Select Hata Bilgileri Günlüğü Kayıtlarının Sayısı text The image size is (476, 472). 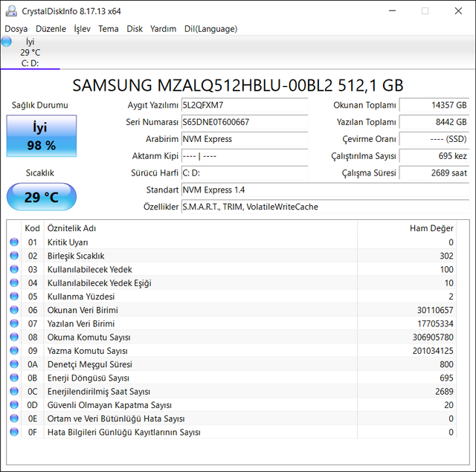[124, 433]
